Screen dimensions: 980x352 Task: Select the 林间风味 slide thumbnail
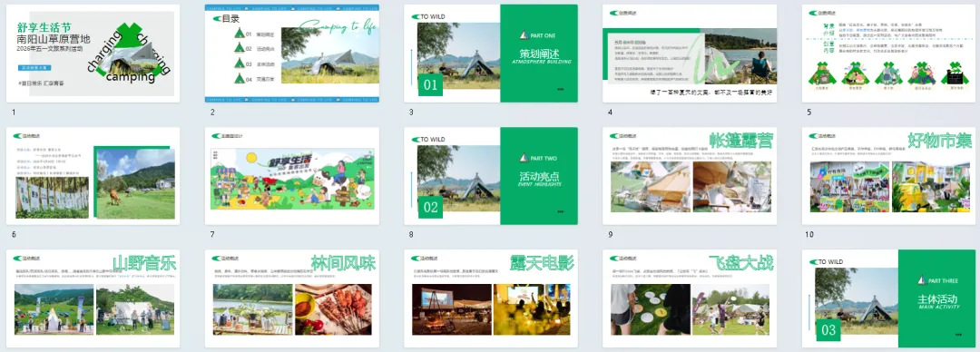[x=292, y=298]
